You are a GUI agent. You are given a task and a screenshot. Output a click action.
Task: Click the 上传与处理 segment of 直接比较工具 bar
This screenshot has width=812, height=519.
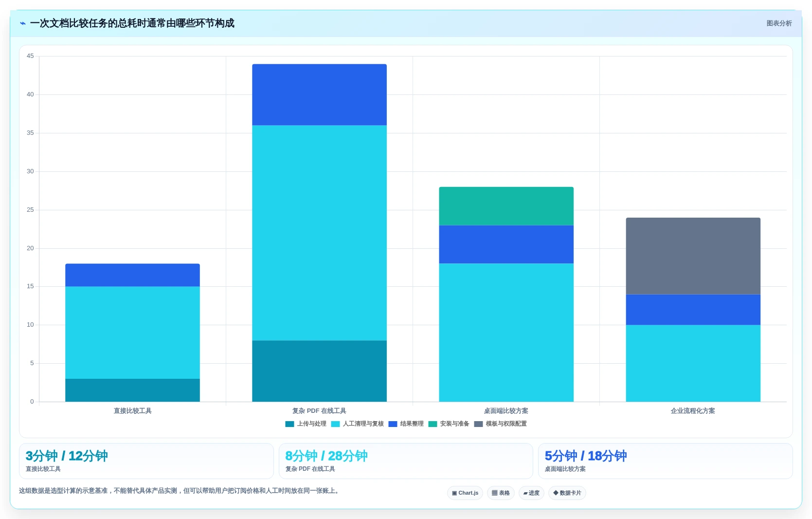(x=132, y=390)
